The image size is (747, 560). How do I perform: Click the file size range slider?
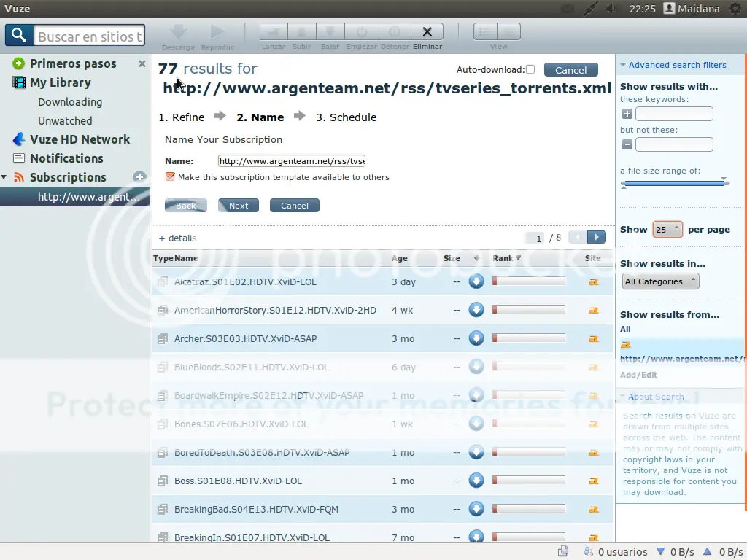(675, 183)
